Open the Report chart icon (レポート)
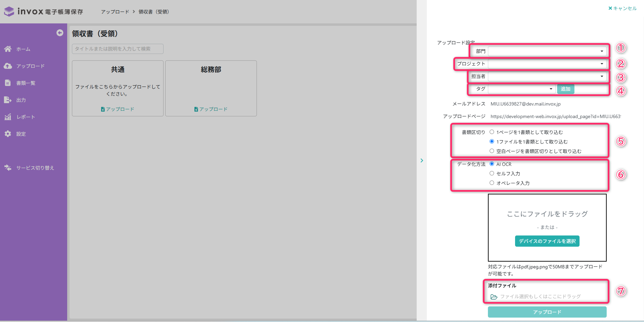Viewport: 644px width, 322px height. point(8,117)
